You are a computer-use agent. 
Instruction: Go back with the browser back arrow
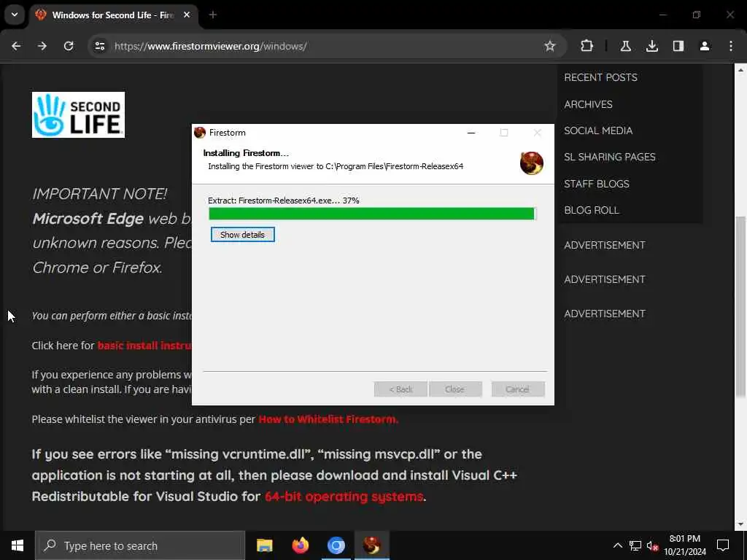point(16,46)
